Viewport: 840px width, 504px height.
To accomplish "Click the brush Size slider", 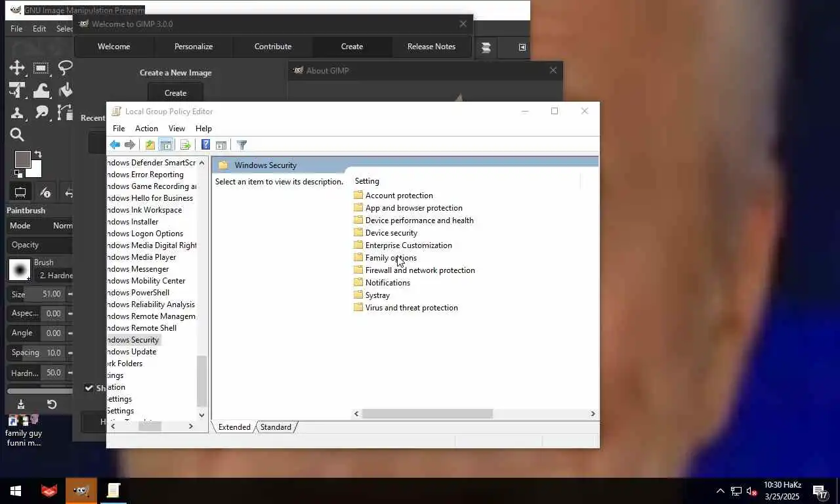I will (36, 294).
